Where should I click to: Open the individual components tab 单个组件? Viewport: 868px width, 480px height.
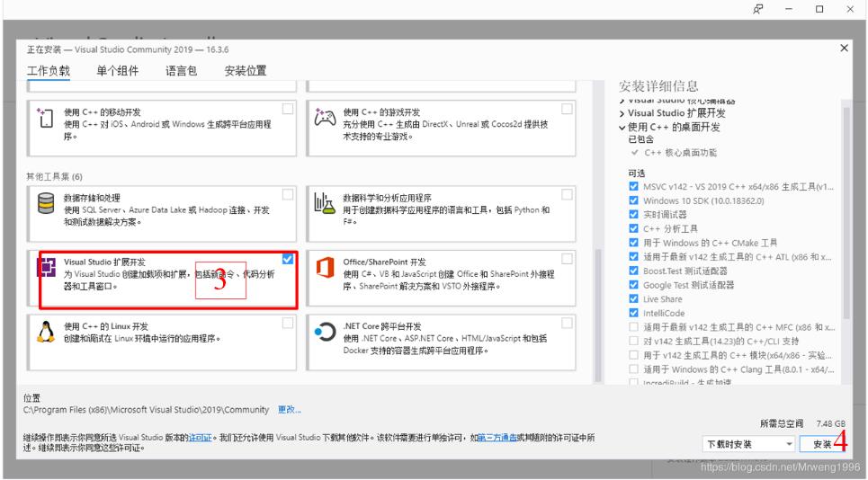click(117, 71)
